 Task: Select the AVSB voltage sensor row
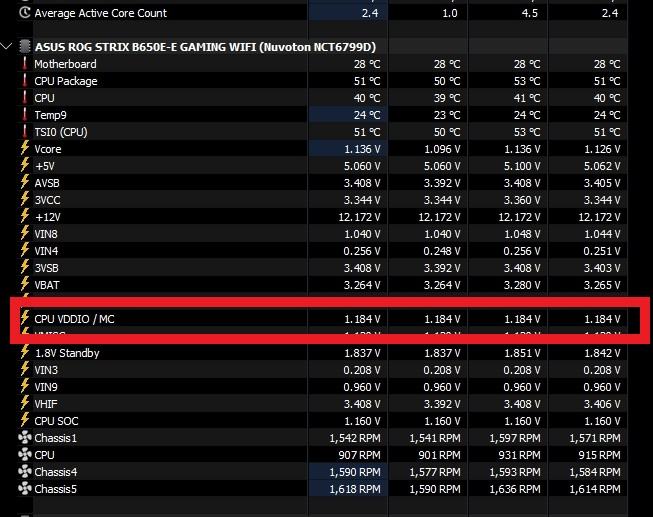[48, 183]
